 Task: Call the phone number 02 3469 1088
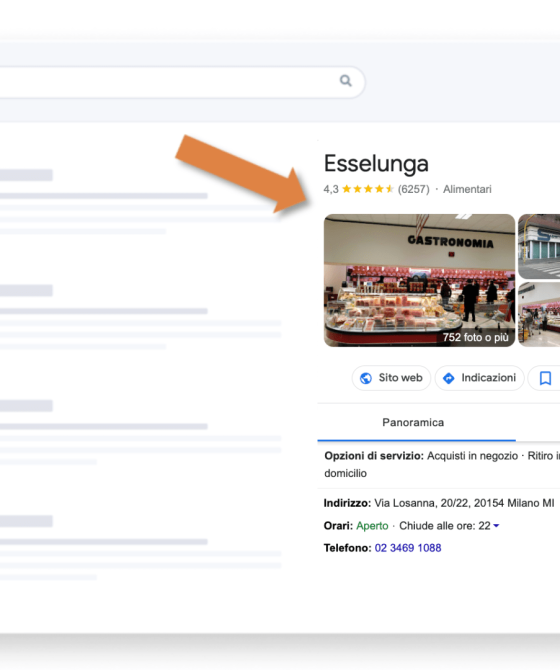[x=408, y=548]
